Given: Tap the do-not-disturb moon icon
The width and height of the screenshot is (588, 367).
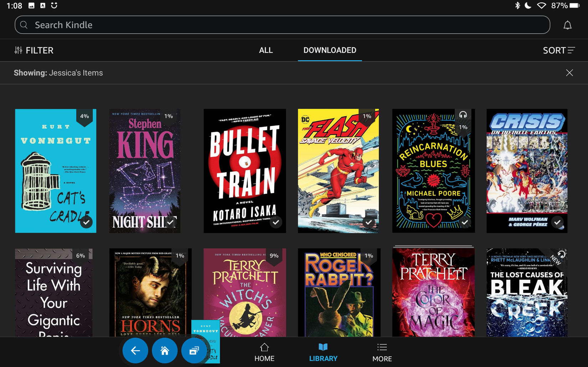Looking at the screenshot, I should pos(528,6).
